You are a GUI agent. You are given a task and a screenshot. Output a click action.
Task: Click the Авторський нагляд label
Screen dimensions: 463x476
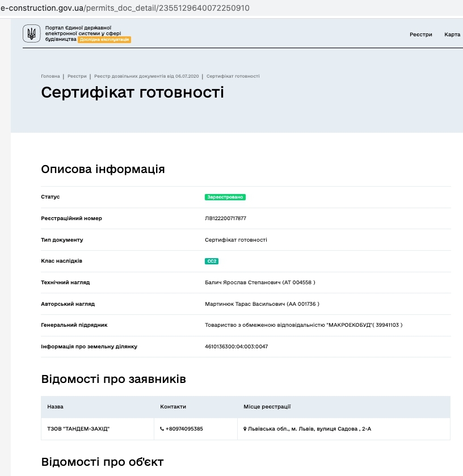68,304
